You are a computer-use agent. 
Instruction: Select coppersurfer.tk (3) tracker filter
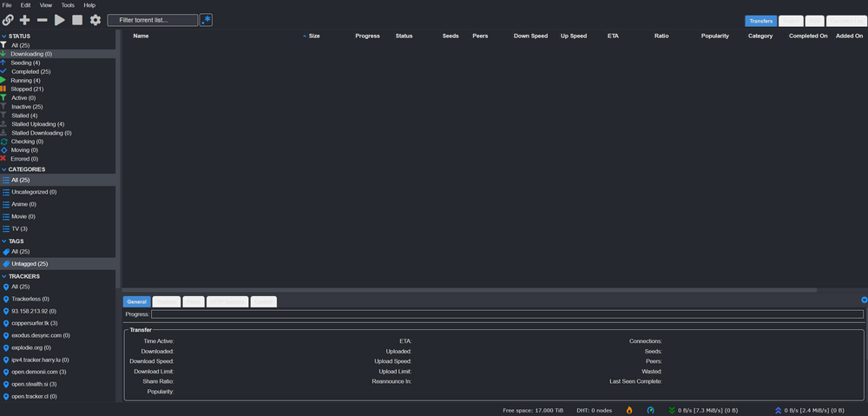click(57, 323)
